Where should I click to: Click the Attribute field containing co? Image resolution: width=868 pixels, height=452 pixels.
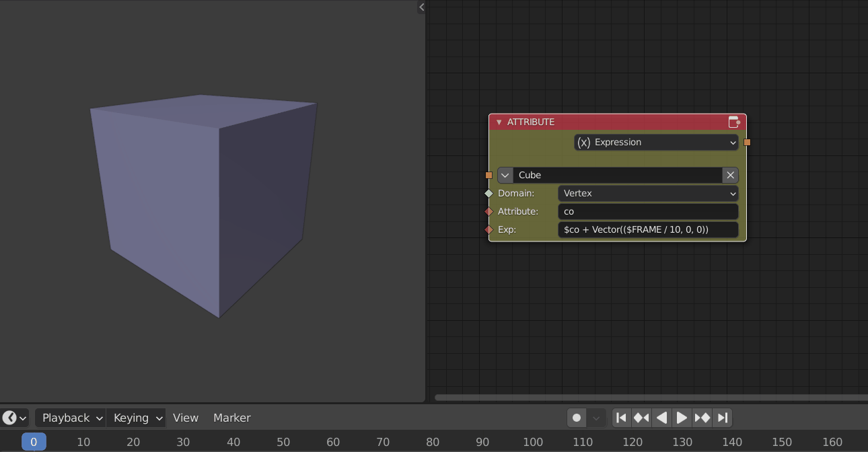[648, 211]
